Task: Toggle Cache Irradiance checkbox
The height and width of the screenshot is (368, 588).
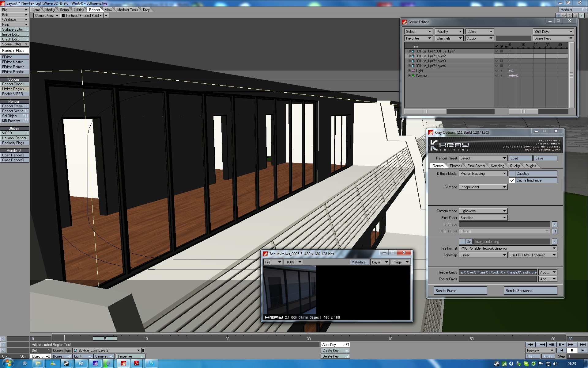Action: click(x=512, y=180)
